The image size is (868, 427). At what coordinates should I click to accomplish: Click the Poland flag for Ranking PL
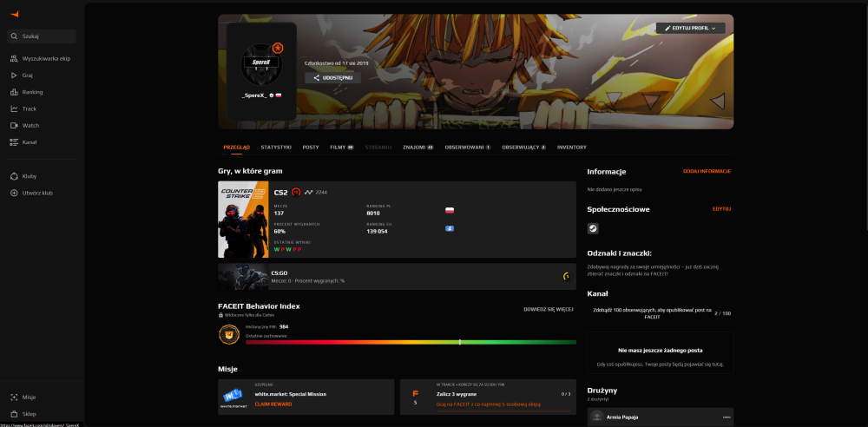point(450,210)
